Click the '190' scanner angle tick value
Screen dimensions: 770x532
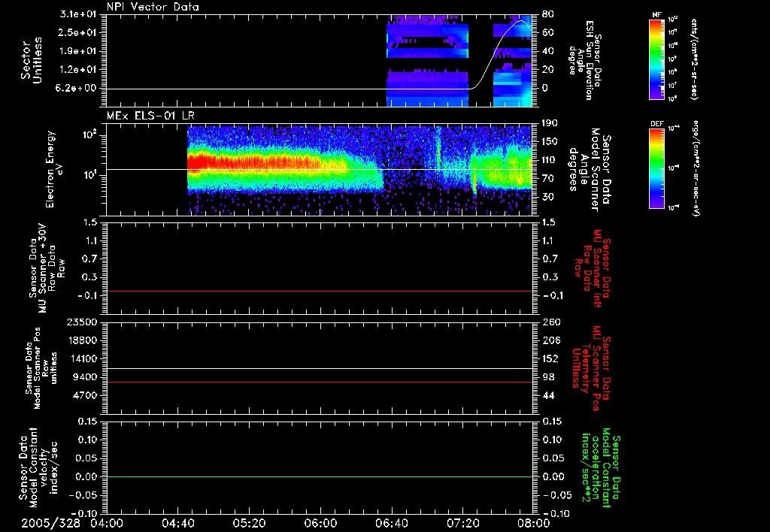pyautogui.click(x=550, y=123)
